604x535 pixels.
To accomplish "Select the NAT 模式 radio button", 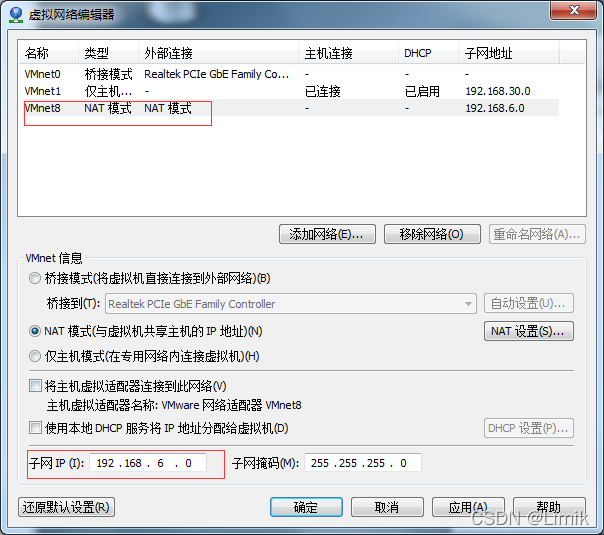I will [x=35, y=331].
